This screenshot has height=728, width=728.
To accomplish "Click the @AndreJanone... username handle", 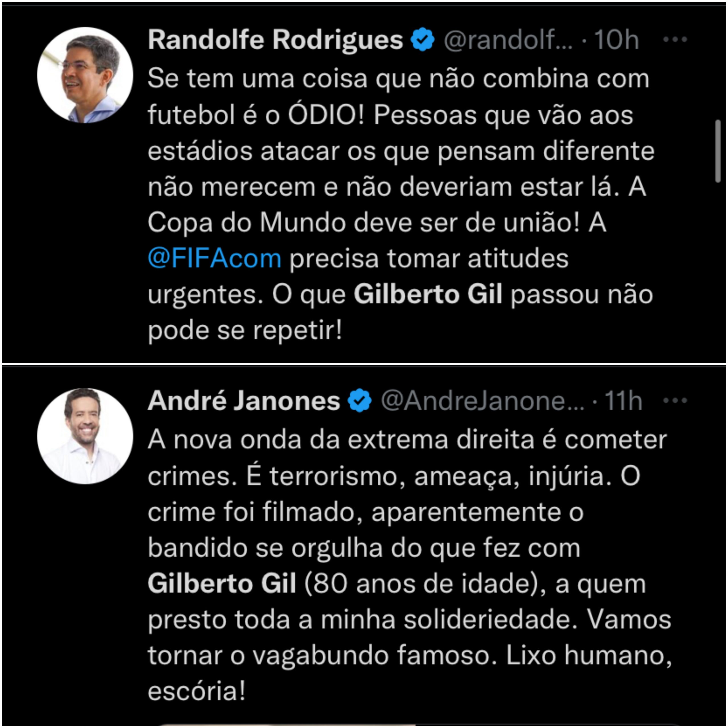I will (482, 401).
